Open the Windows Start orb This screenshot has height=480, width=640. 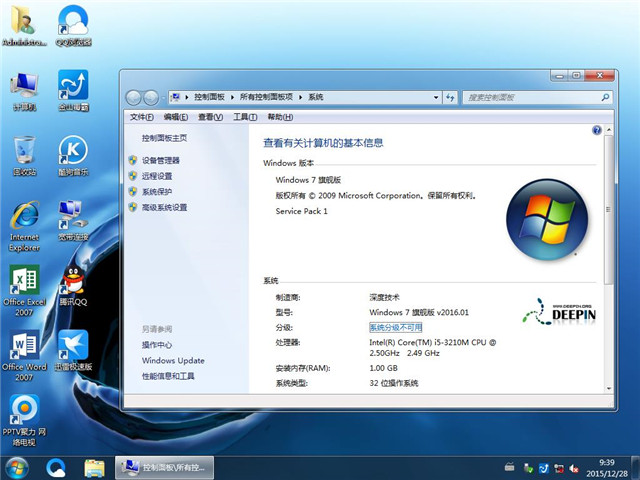click(17, 468)
